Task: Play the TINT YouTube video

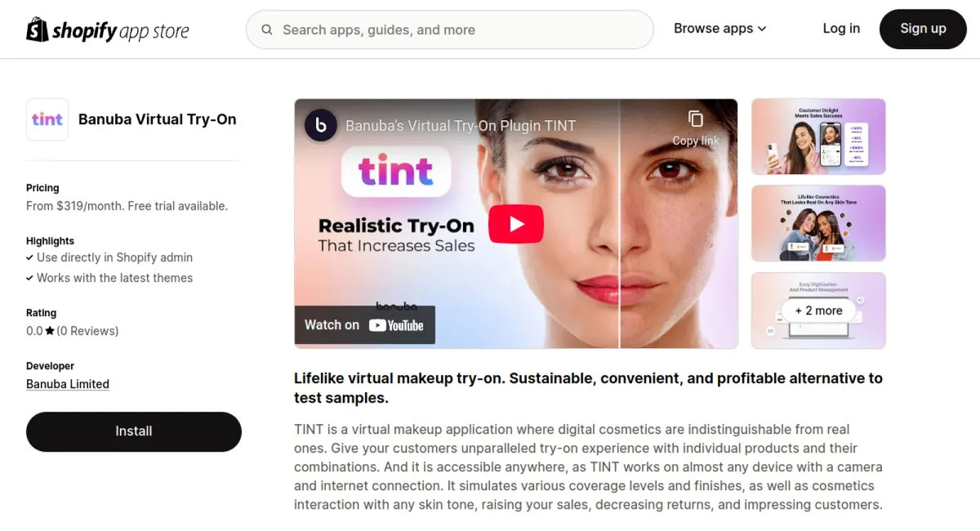Action: click(516, 224)
